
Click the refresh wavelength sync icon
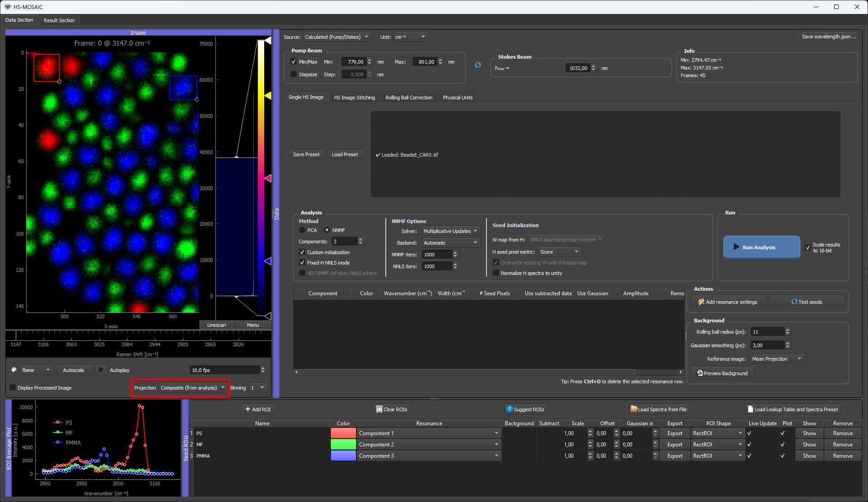[478, 65]
